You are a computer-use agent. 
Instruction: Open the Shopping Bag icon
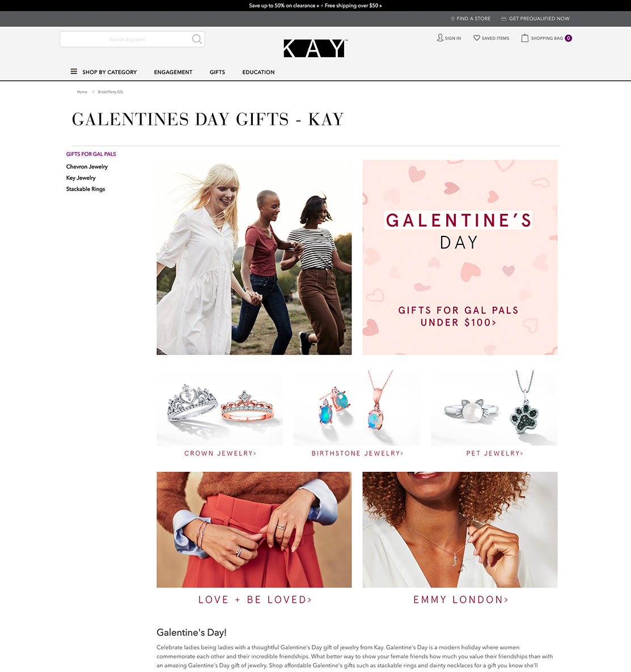525,38
